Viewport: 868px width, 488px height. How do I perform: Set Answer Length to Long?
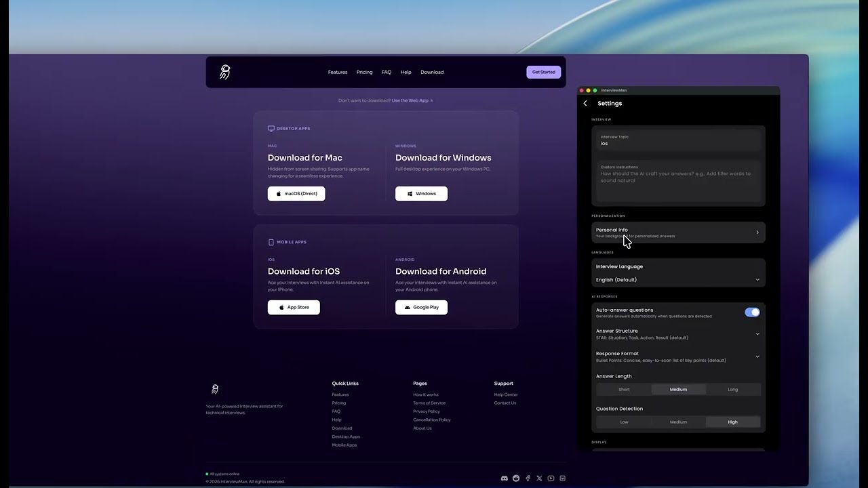(733, 390)
